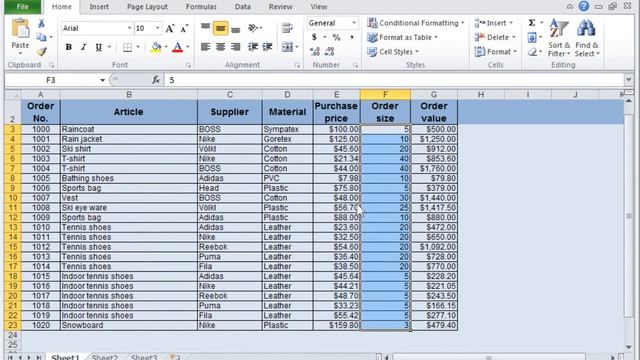Center the text horizontally
The width and height of the screenshot is (640, 360).
click(220, 47)
